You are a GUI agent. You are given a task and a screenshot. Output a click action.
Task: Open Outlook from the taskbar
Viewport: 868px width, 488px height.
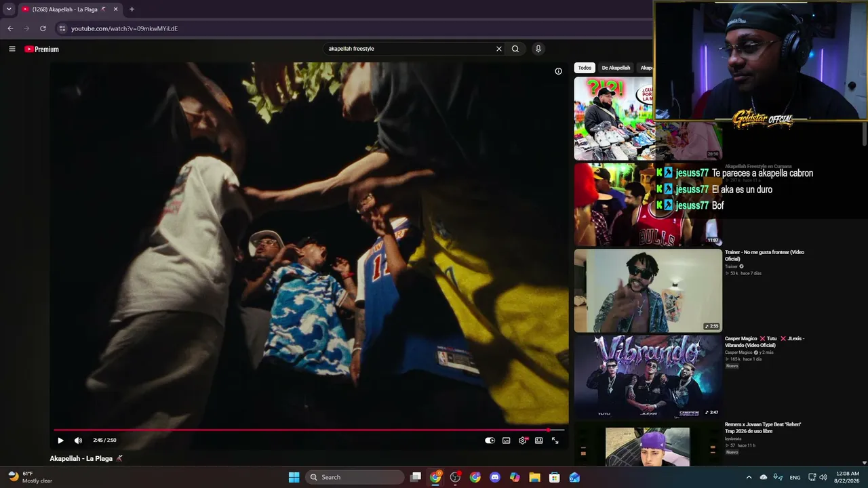coord(574,477)
